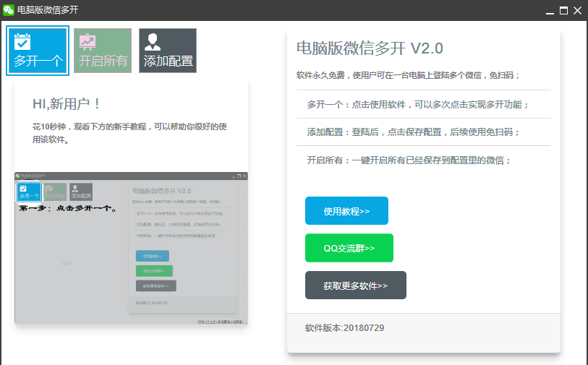Open the 使用教程>> blue button
588x365 pixels.
pos(346,211)
